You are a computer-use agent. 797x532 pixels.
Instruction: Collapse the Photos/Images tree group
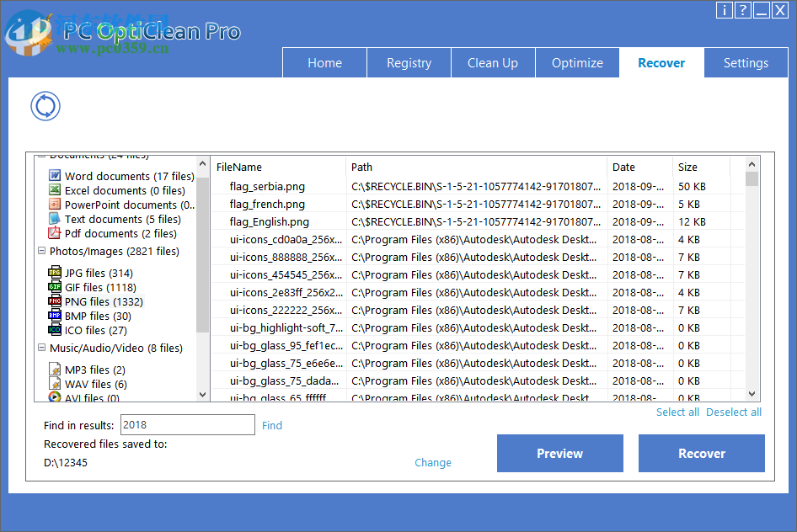(41, 251)
